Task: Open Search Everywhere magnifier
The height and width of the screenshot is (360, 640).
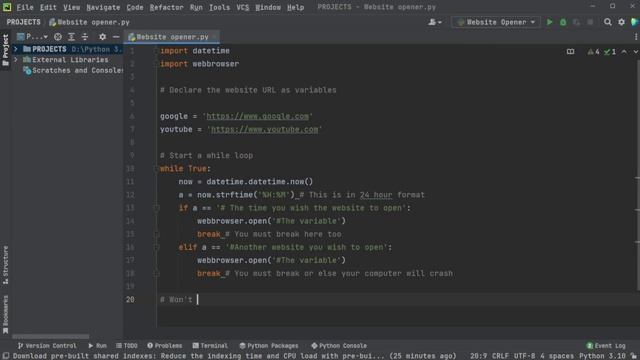Action: [607, 22]
